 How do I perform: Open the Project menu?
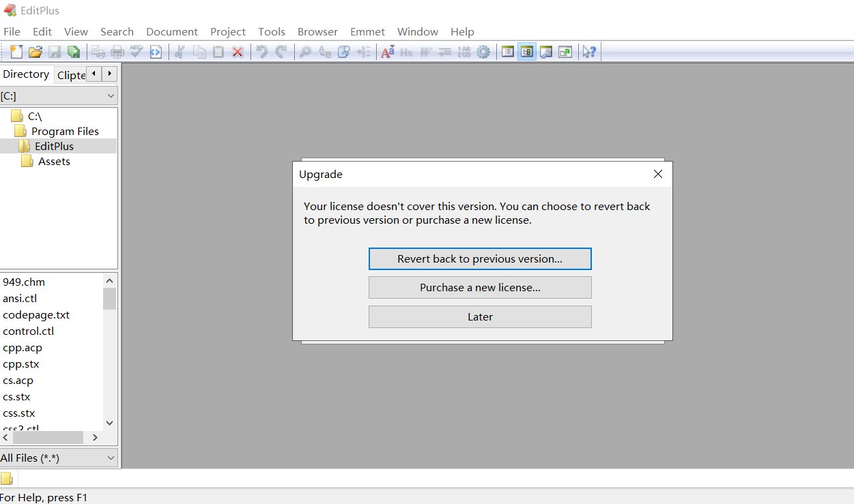coord(228,31)
